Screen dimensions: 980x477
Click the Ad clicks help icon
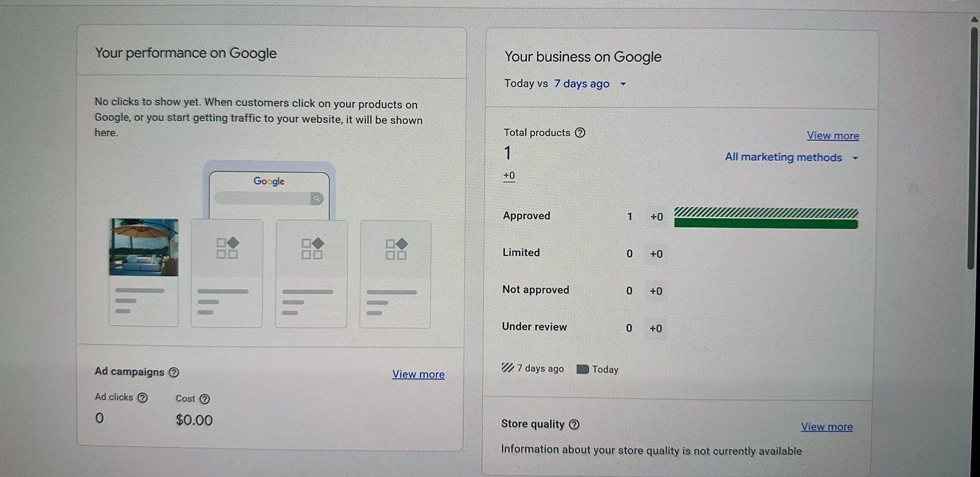[143, 397]
